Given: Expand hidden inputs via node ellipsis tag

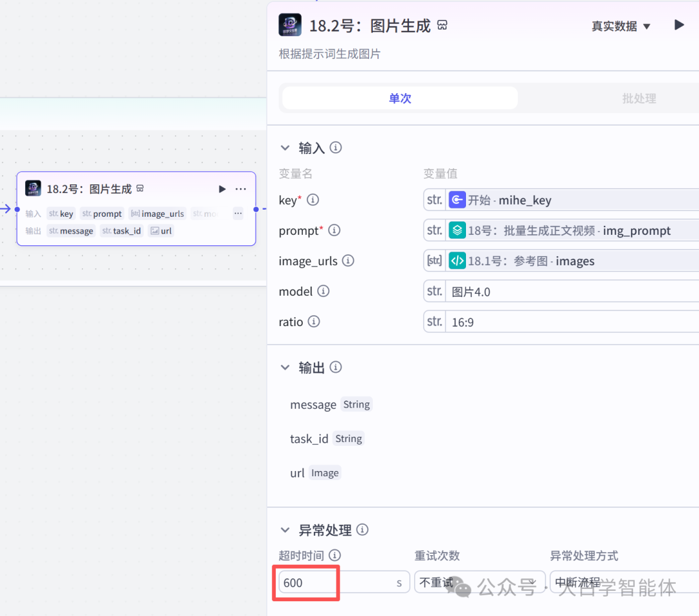Looking at the screenshot, I should pos(238,213).
